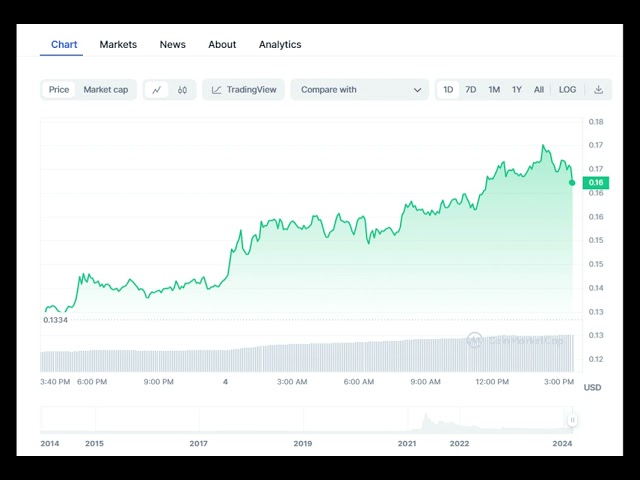Click the Compare with chevron arrow
Viewport: 640px width, 480px height.
(x=417, y=90)
